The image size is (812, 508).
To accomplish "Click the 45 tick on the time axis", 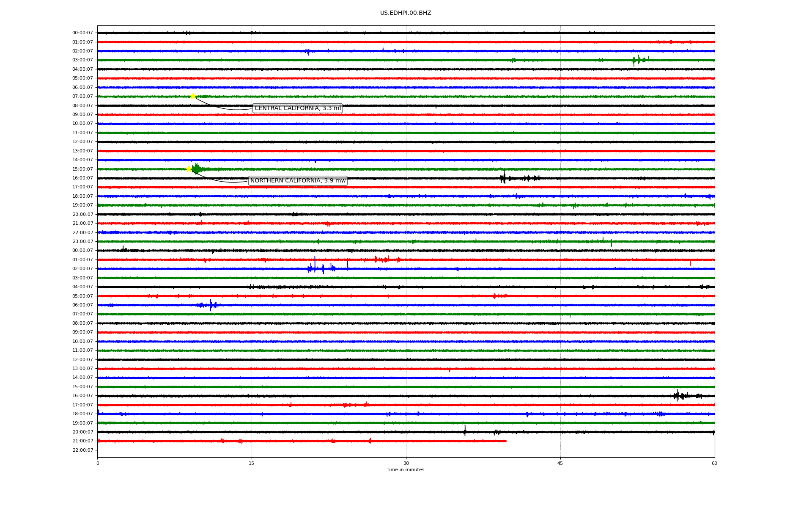I will 560,463.
